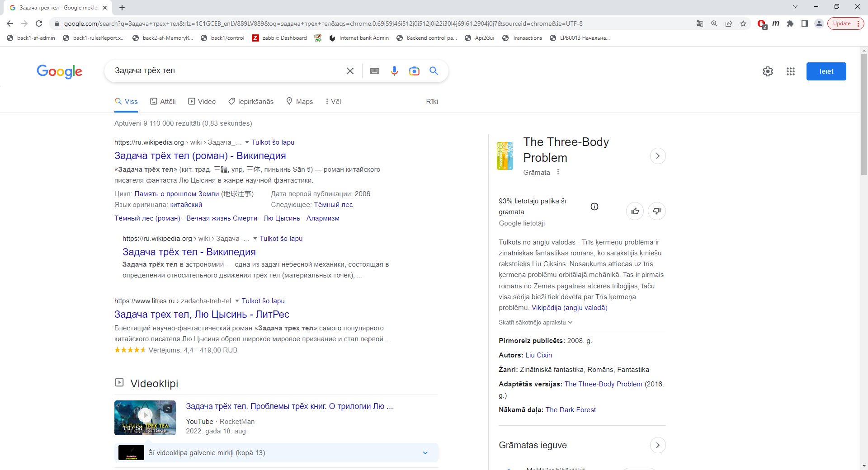This screenshot has height=470, width=868.
Task: Expand key moments of the video
Action: pos(425,453)
